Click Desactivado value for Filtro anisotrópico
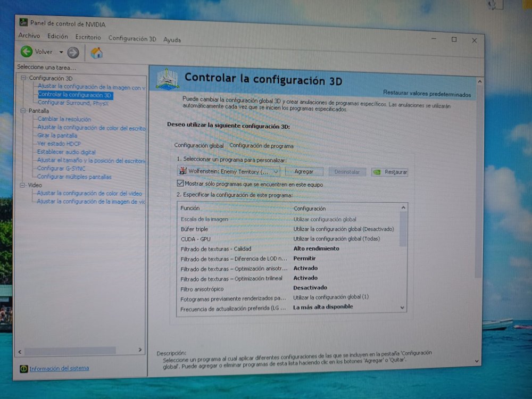This screenshot has width=532, height=399. 310,287
